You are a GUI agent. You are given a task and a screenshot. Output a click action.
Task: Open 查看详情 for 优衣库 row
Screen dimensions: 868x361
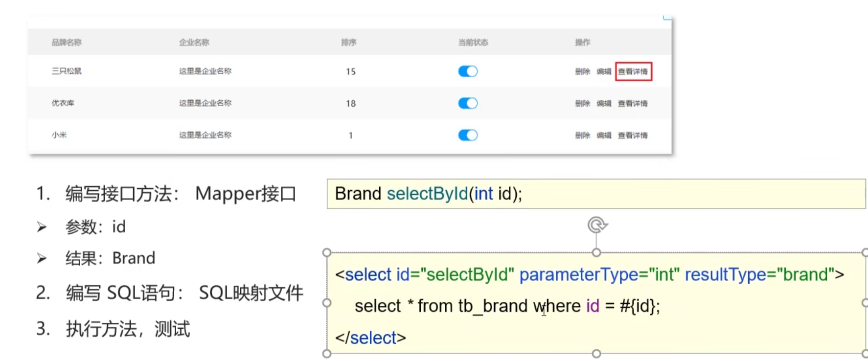pyautogui.click(x=633, y=103)
